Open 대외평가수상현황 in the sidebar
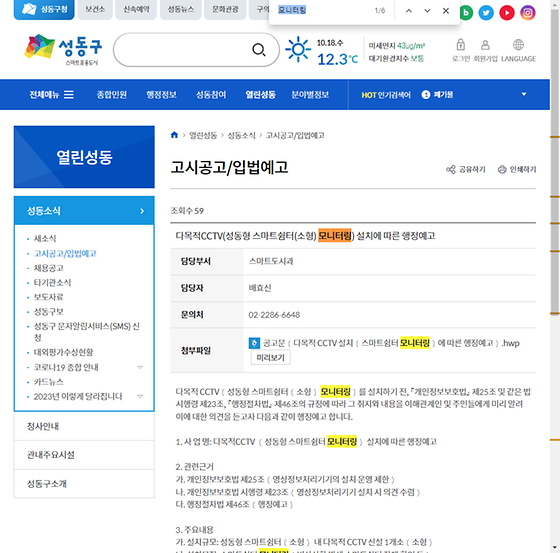The image size is (560, 553). tap(63, 352)
